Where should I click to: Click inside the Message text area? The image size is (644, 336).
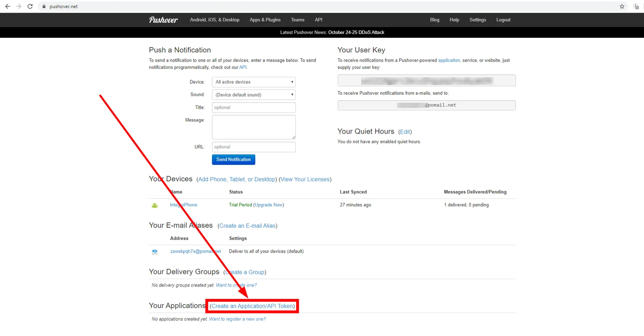click(x=254, y=127)
